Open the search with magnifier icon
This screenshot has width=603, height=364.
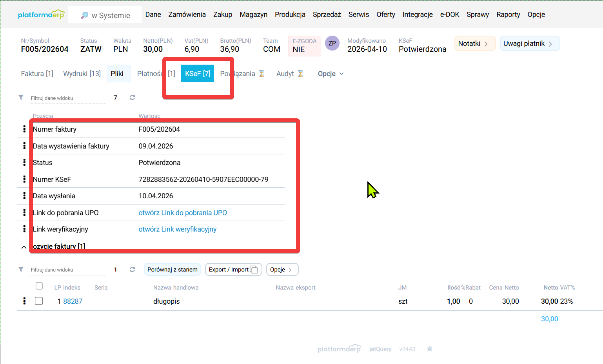(x=84, y=14)
